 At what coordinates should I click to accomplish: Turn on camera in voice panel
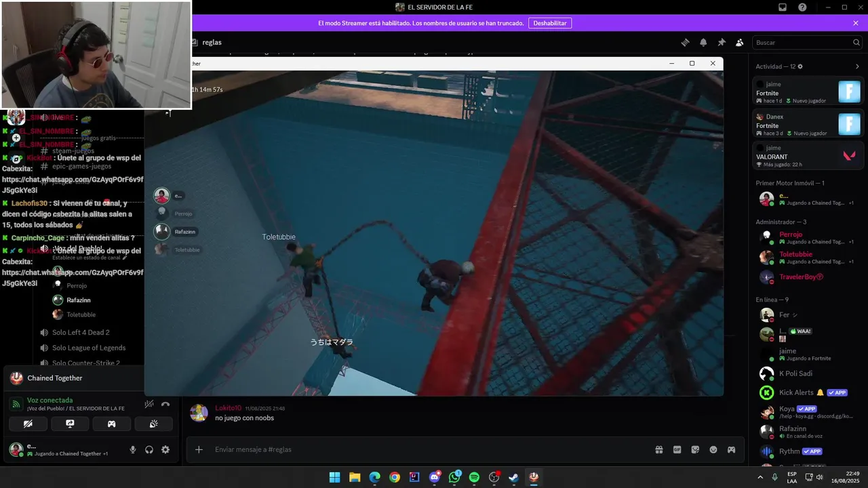(x=28, y=424)
